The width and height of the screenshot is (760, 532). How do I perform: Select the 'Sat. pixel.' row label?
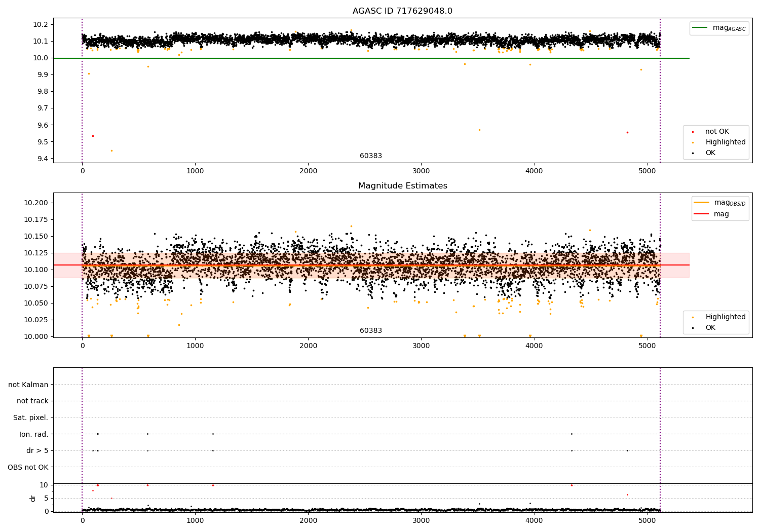30,418
